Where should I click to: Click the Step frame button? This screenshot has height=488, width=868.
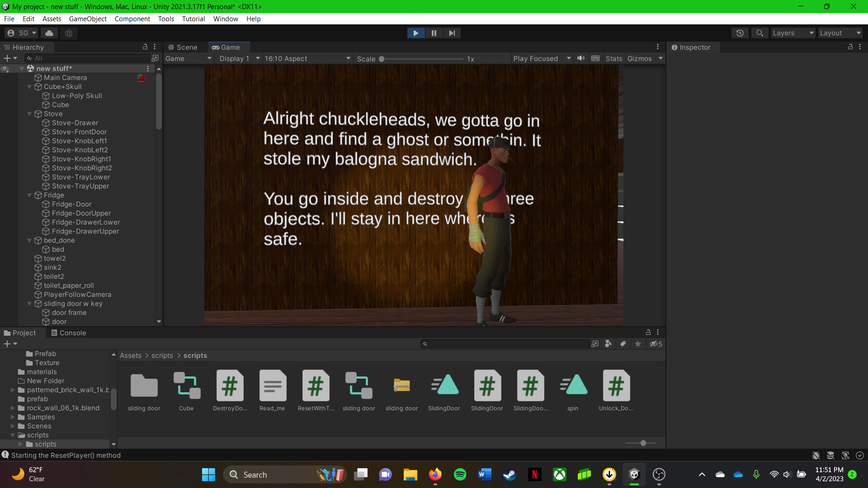click(x=452, y=33)
